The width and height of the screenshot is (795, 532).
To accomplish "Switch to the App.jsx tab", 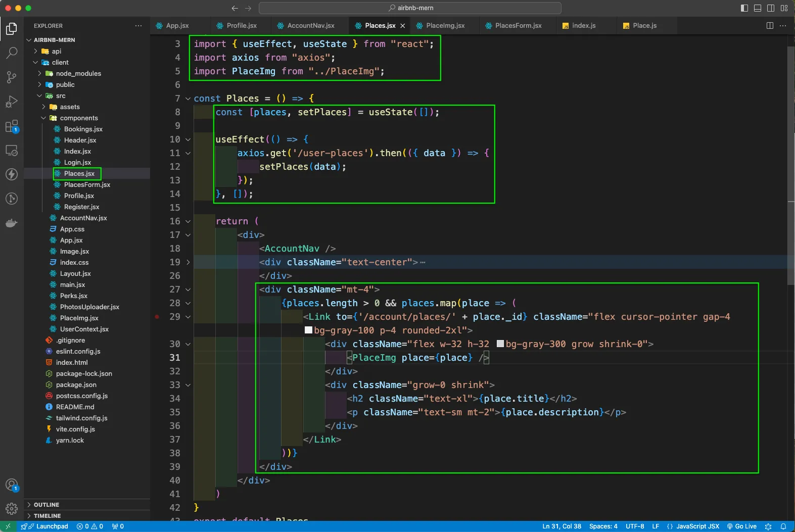I will click(x=177, y=26).
